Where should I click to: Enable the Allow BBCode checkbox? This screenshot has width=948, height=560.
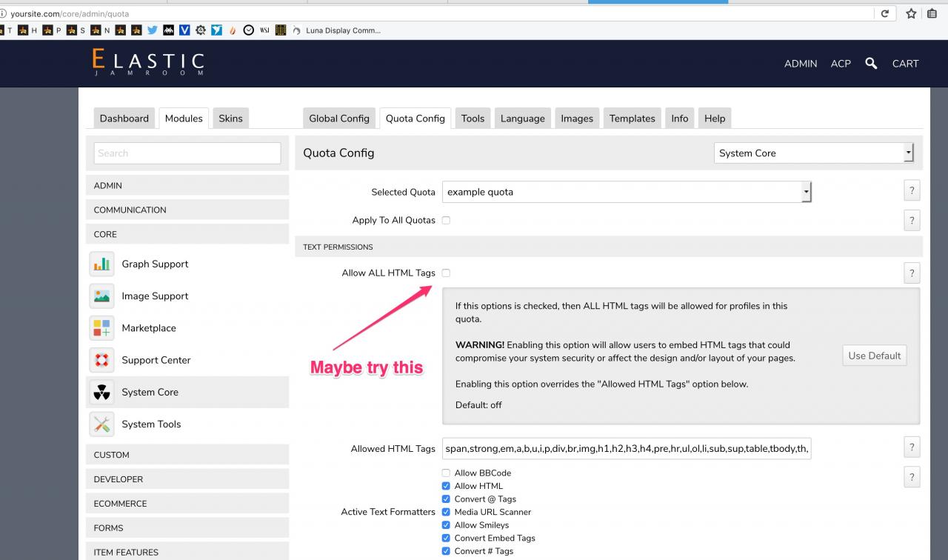point(446,473)
